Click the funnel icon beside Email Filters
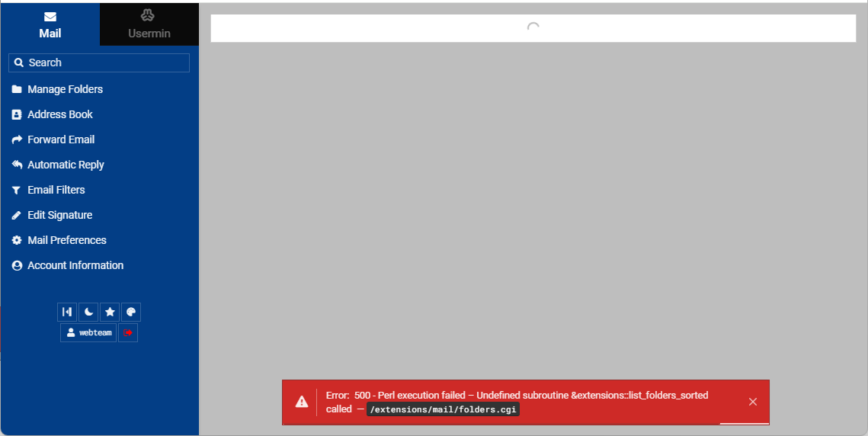Screen dimensions: 868x436 (17, 190)
